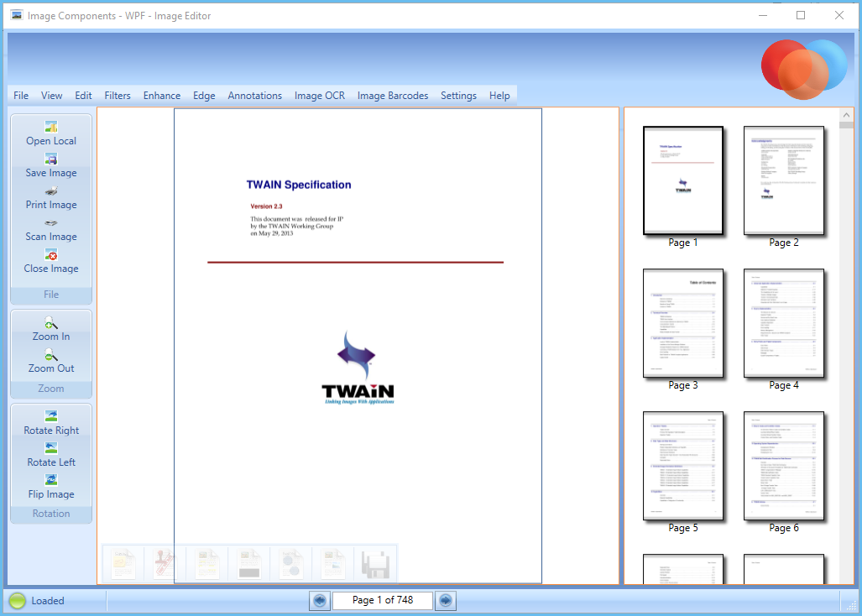862x616 pixels.
Task: Click the Loaded status text
Action: pos(48,601)
